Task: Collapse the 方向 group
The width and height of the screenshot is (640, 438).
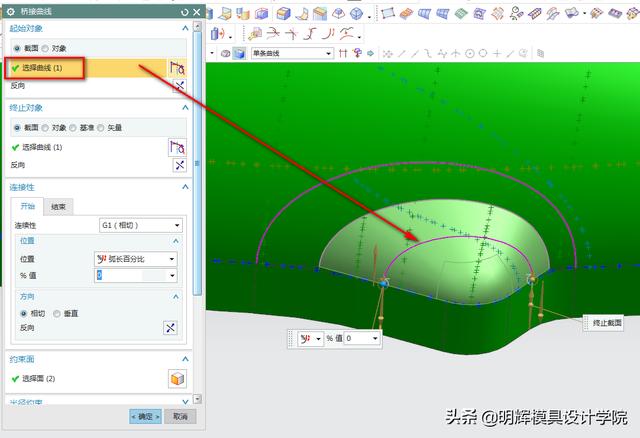Action: (176, 296)
